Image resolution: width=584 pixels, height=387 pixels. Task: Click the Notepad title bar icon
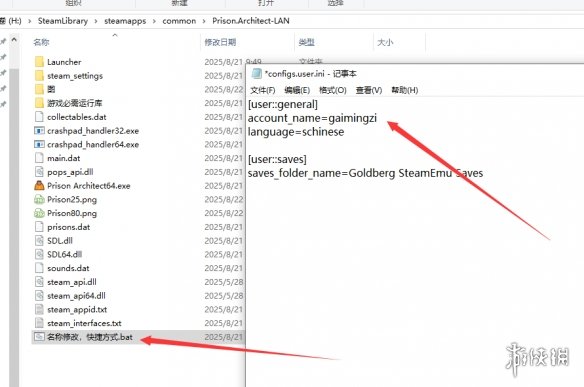pos(256,73)
